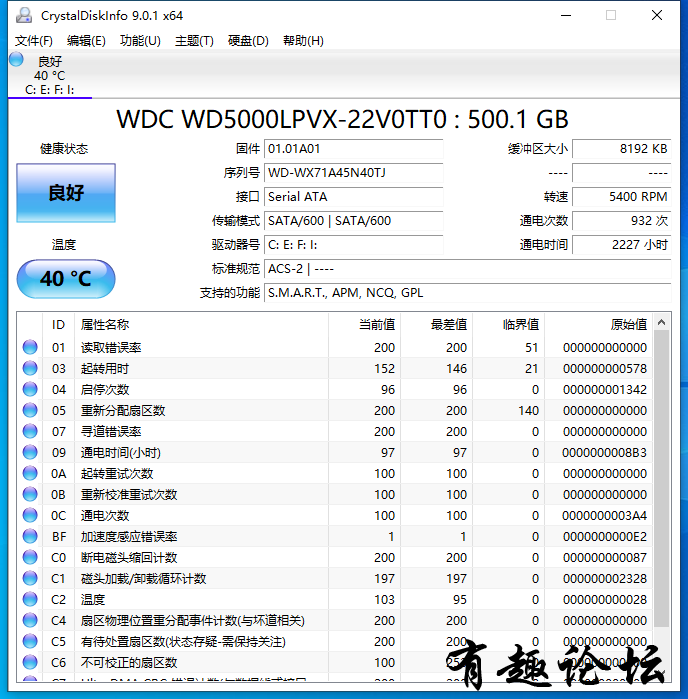Click raw value 000000000028 in 温度 row
Image resolution: width=688 pixels, height=699 pixels.
[605, 600]
